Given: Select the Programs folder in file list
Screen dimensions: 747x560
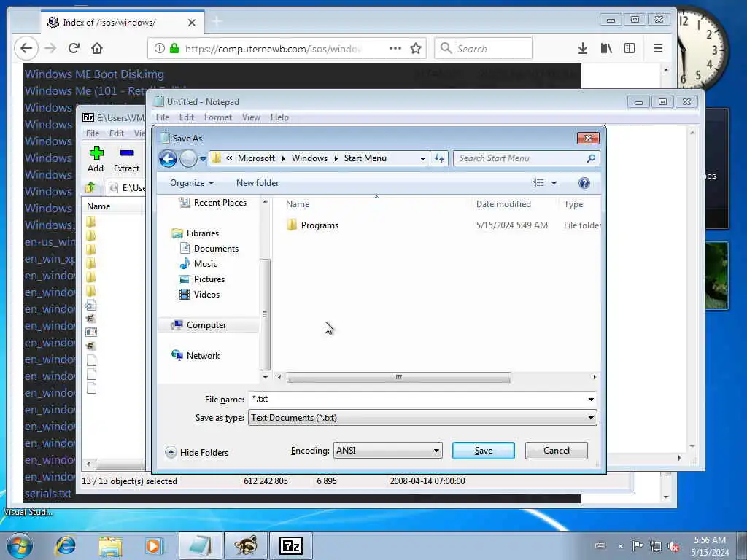Looking at the screenshot, I should point(313,225).
